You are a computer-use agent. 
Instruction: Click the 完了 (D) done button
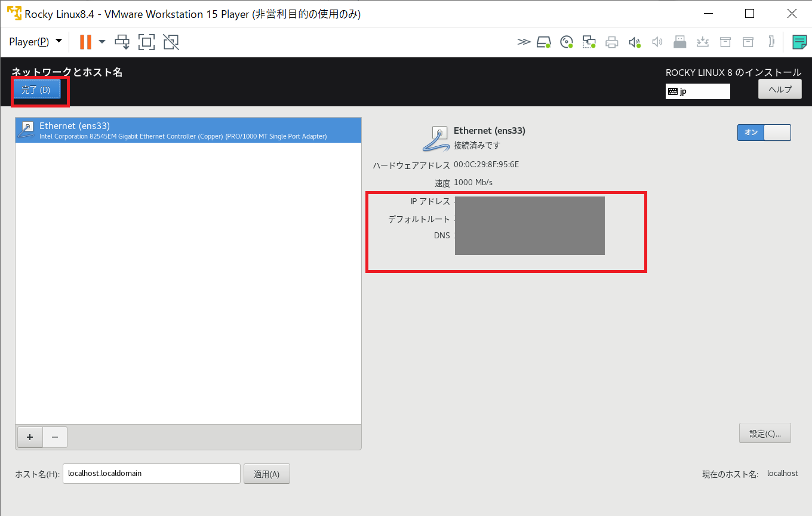[x=36, y=90]
